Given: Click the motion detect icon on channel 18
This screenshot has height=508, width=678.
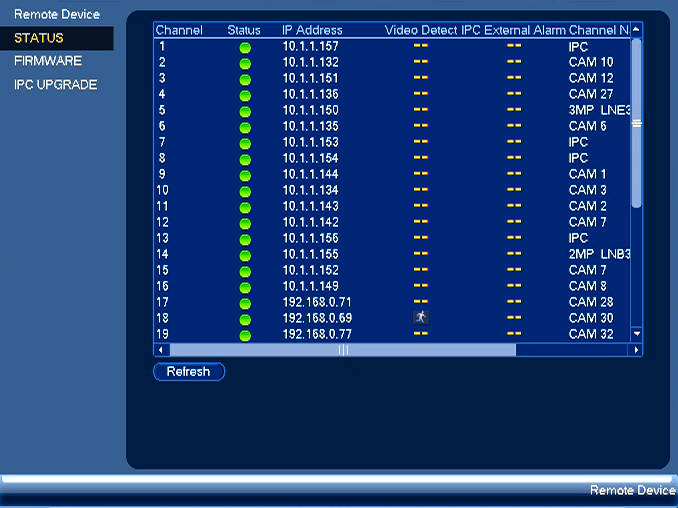Looking at the screenshot, I should tap(421, 317).
